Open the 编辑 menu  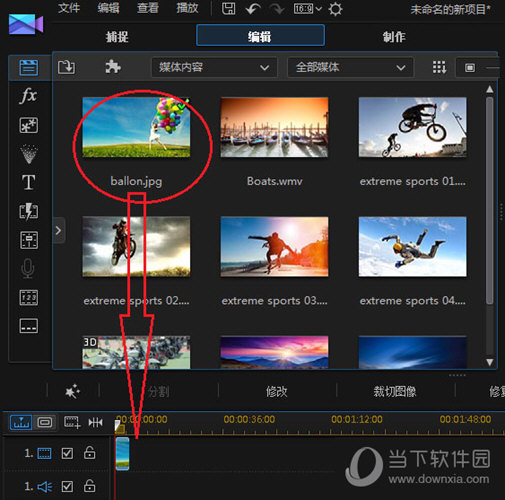click(108, 8)
